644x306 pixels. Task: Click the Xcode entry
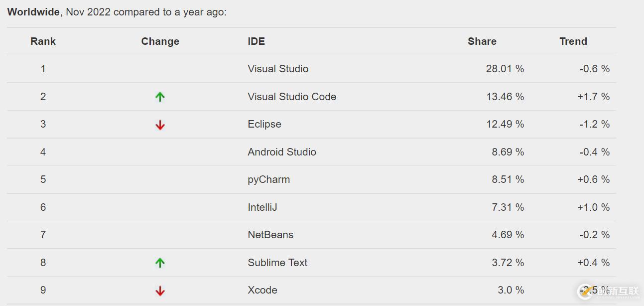click(262, 290)
